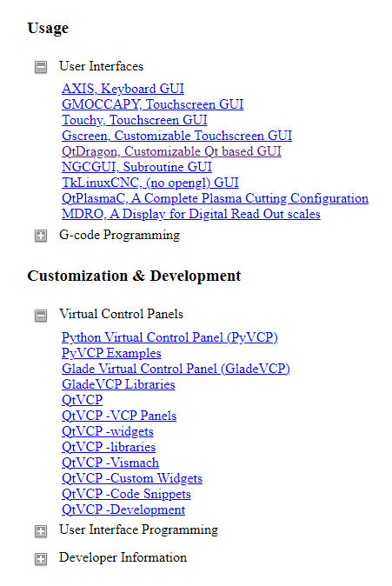Collapse the User Interfaces section
Screen dimensions: 392x586
pyautogui.click(x=41, y=67)
